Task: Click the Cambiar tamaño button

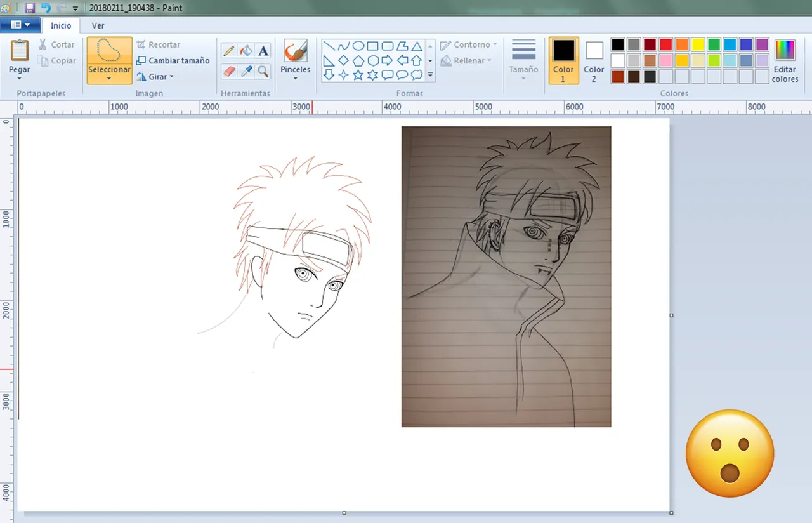Action: (x=173, y=61)
